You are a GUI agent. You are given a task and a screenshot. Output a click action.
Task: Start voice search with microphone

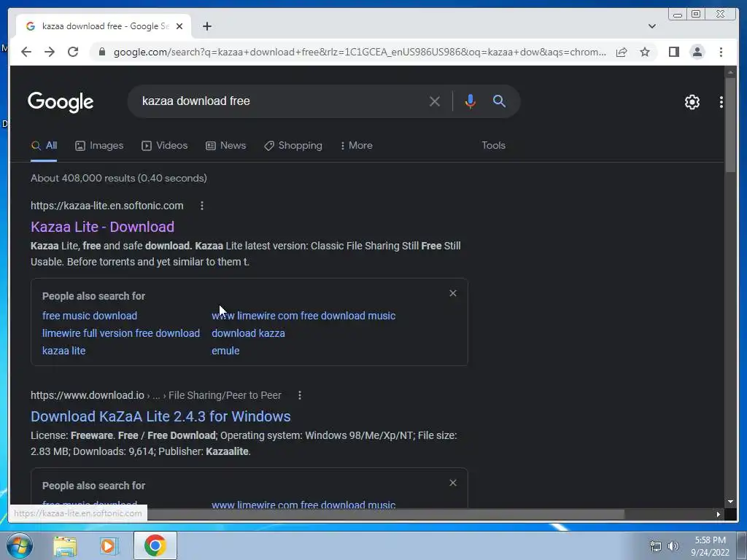coord(470,101)
